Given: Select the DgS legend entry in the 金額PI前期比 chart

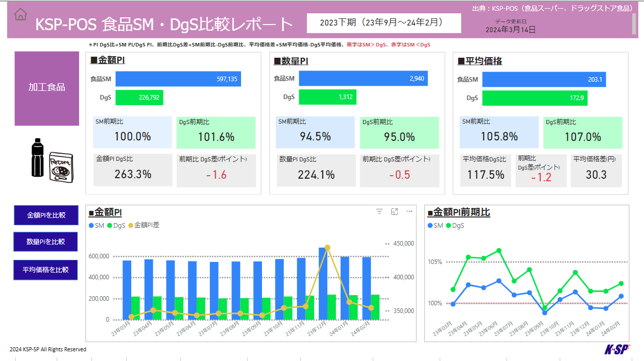Looking at the screenshot, I should [x=455, y=225].
